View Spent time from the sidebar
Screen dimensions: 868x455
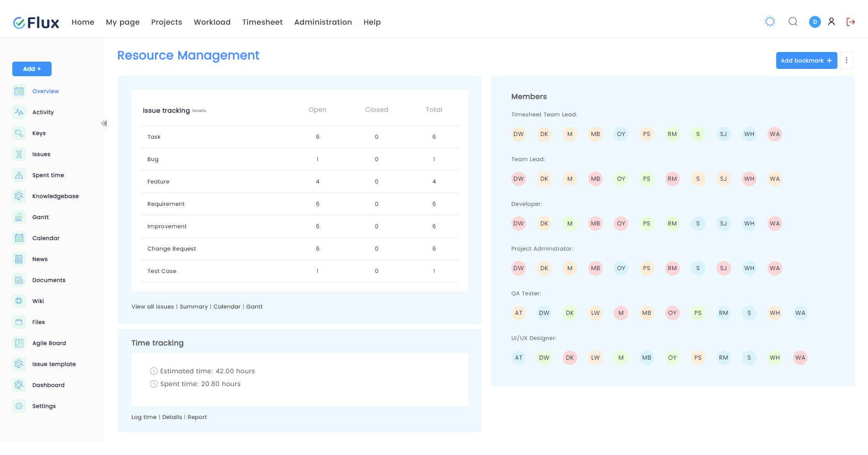point(19,175)
